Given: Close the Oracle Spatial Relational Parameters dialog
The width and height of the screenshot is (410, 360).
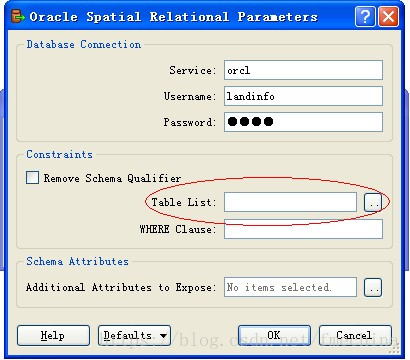Looking at the screenshot, I should coord(388,16).
